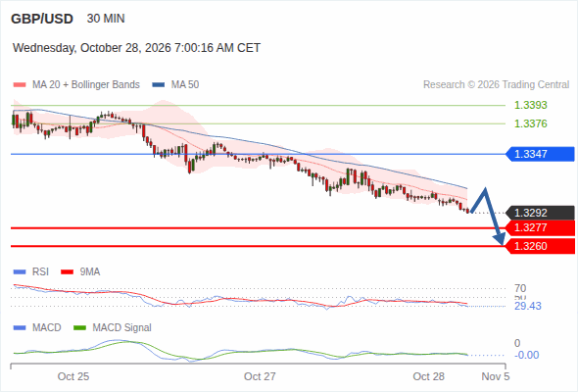Click the Oct 28 date axis label

click(429, 376)
